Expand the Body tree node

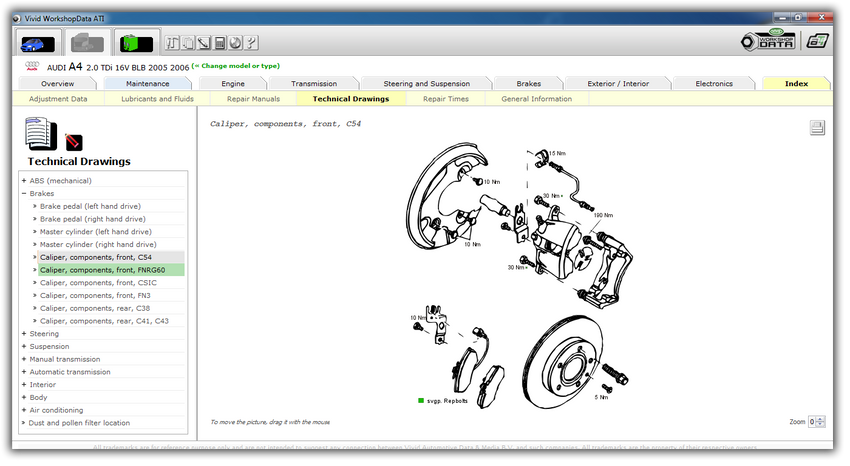(24, 397)
